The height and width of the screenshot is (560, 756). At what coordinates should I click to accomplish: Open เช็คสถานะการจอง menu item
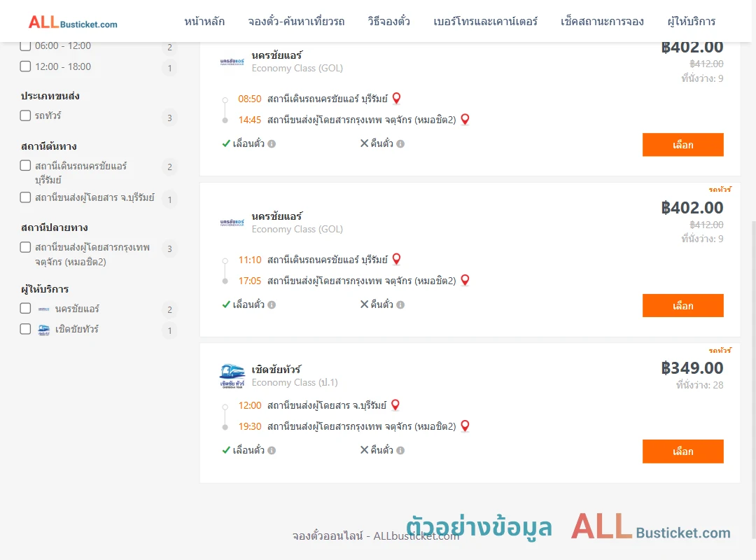click(602, 21)
